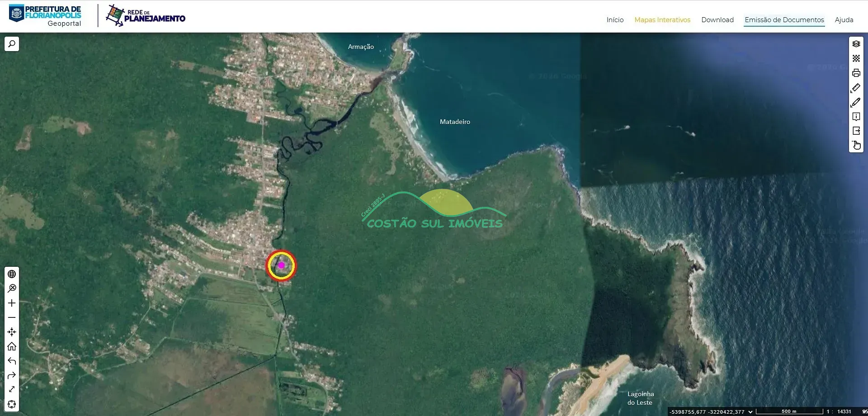This screenshot has height=416, width=868.
Task: Open the Download menu
Action: (717, 20)
